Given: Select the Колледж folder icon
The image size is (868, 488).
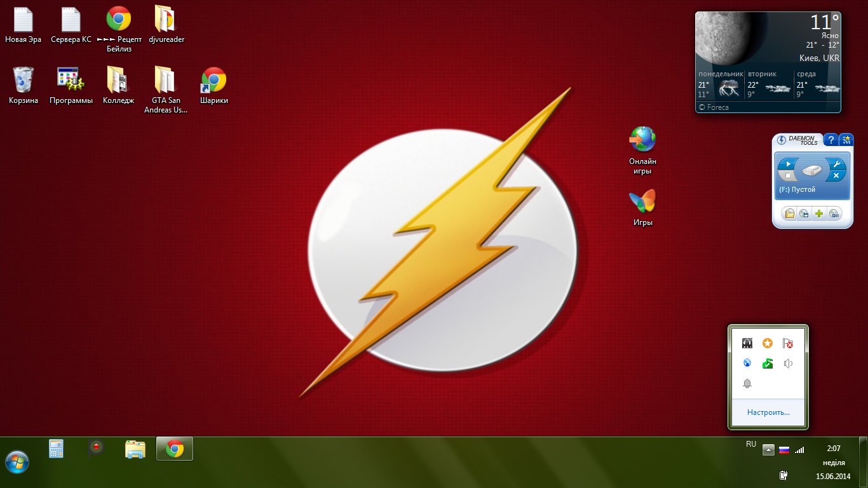Looking at the screenshot, I should tap(119, 86).
